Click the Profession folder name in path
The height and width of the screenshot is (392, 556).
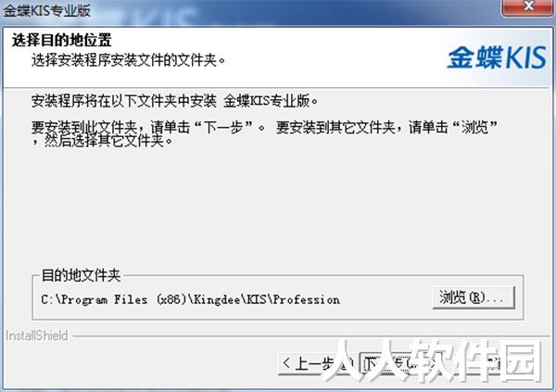click(307, 299)
